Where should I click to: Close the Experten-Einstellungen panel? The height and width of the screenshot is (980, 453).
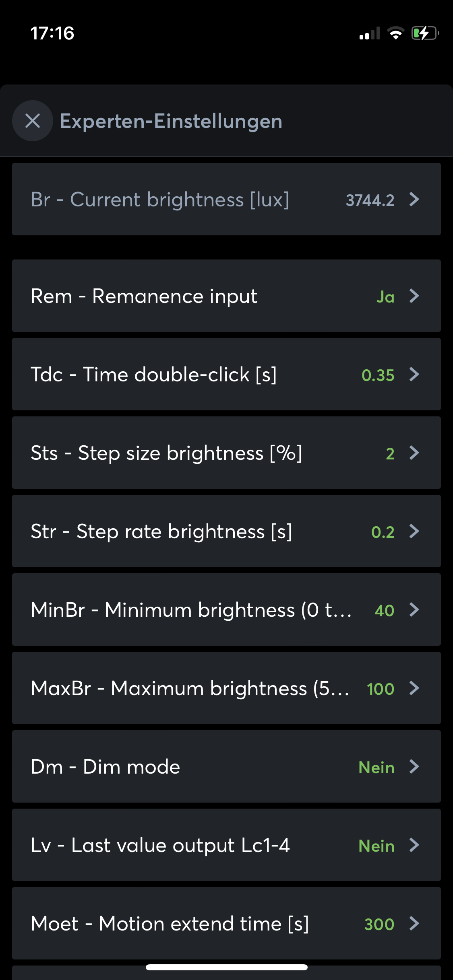(33, 121)
